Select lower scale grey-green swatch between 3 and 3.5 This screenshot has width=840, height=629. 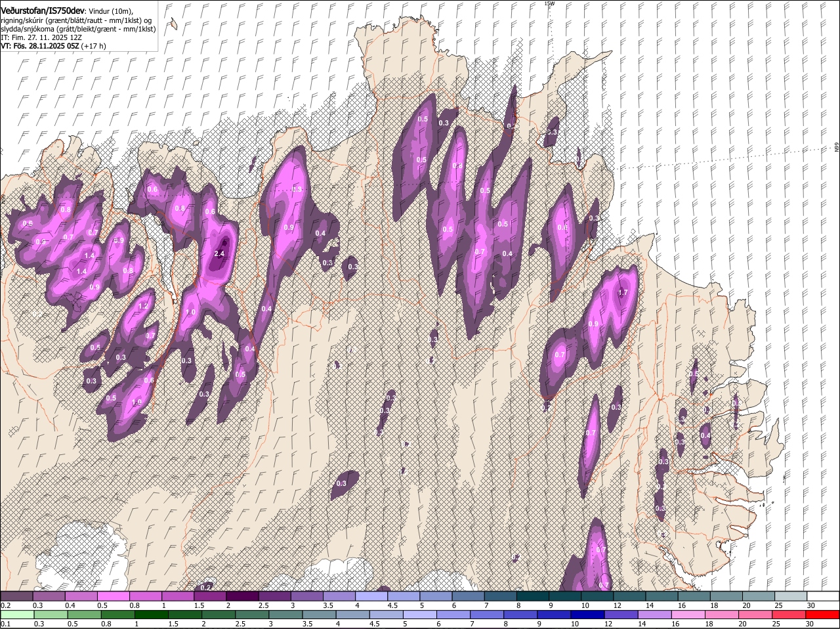click(x=286, y=615)
